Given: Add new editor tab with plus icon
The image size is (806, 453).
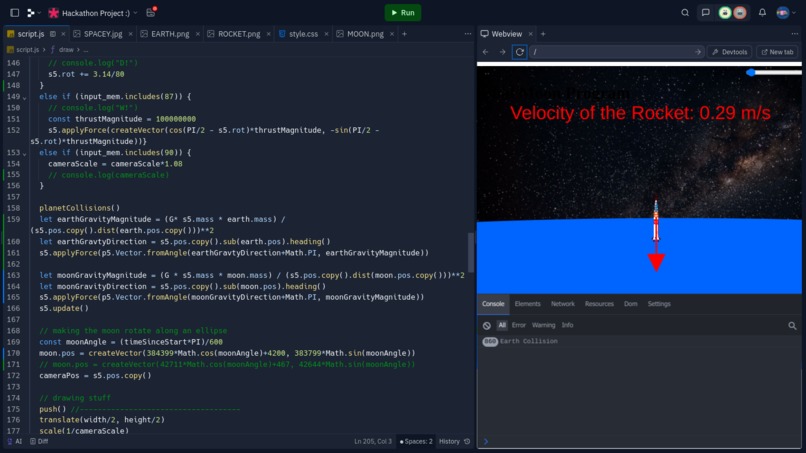Looking at the screenshot, I should [405, 34].
